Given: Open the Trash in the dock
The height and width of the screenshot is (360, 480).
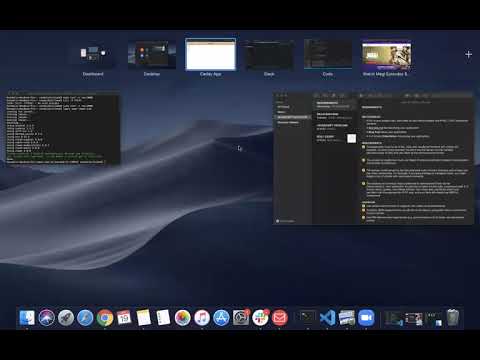Looking at the screenshot, I should (453, 318).
